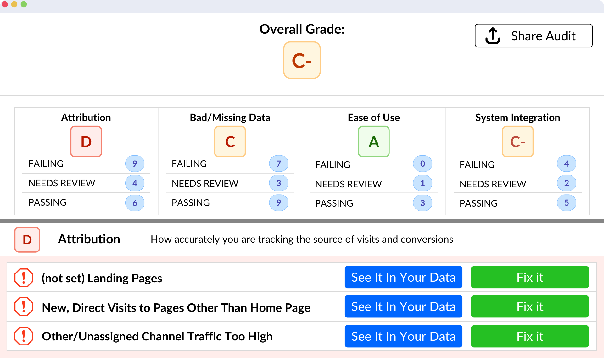Image resolution: width=604 pixels, height=364 pixels.
Task: Click the green traffic light window control
Action: tap(24, 4)
